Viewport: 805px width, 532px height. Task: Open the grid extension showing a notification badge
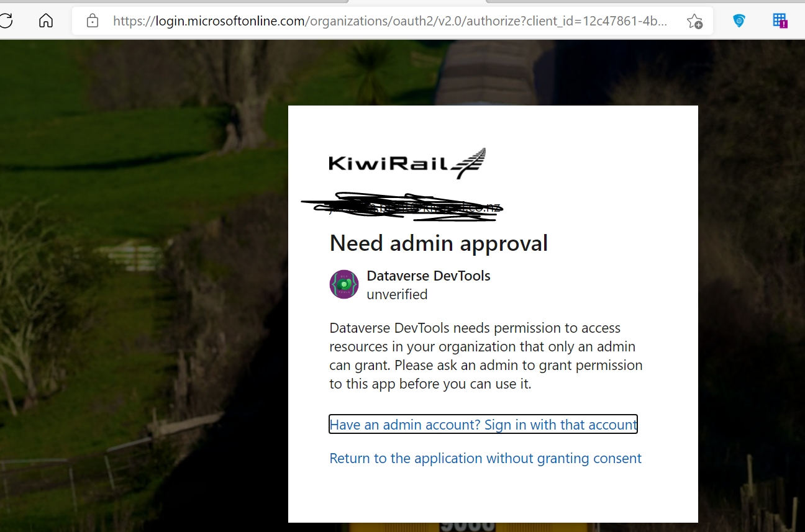pos(779,20)
